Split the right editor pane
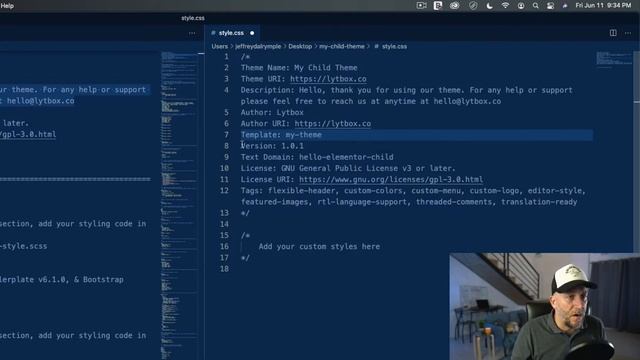The height and width of the screenshot is (360, 640). click(613, 33)
